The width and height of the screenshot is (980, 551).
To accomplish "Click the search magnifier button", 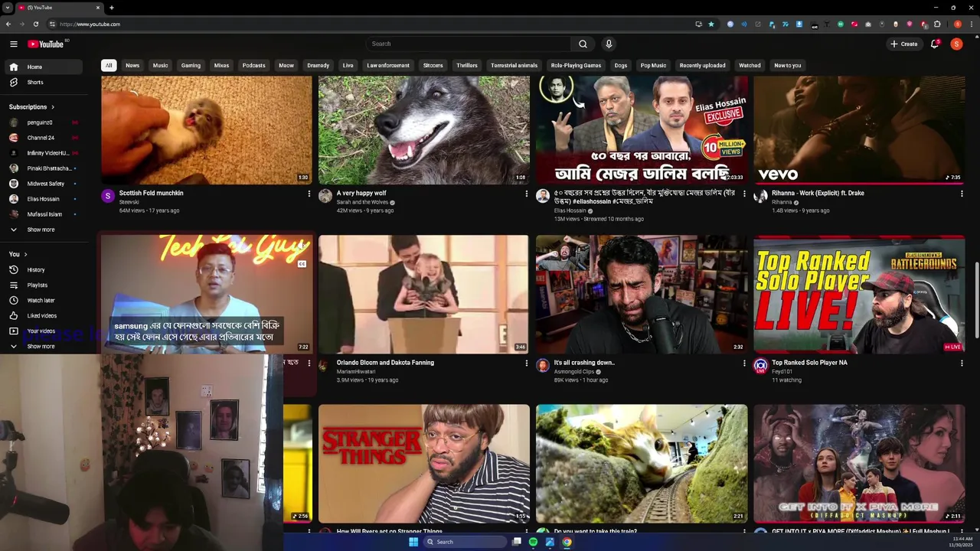I will (583, 44).
